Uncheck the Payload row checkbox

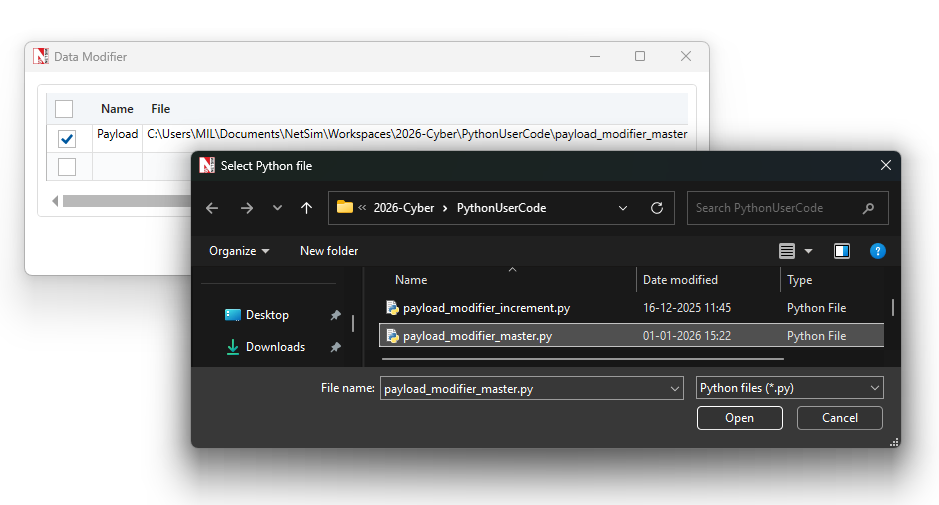67,138
